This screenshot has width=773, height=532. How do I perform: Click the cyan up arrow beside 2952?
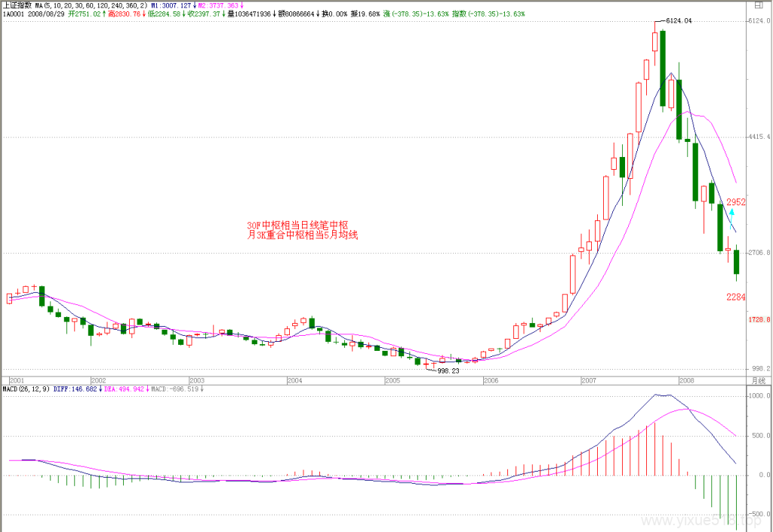(731, 218)
